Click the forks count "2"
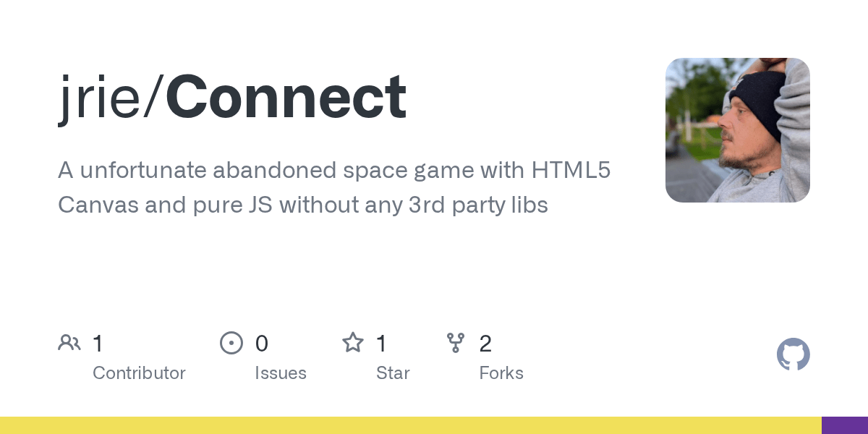868x434 pixels. 485,344
